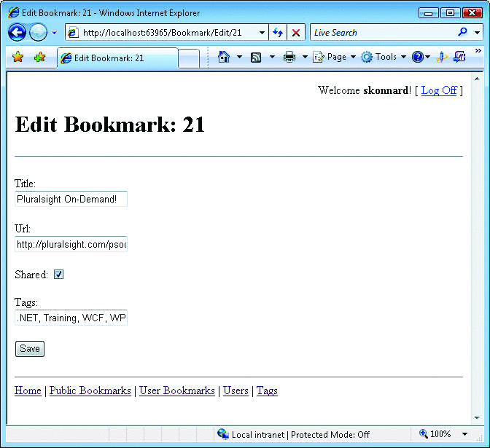Expand the address bar history dropdown
This screenshot has height=448, width=490.
tap(262, 33)
